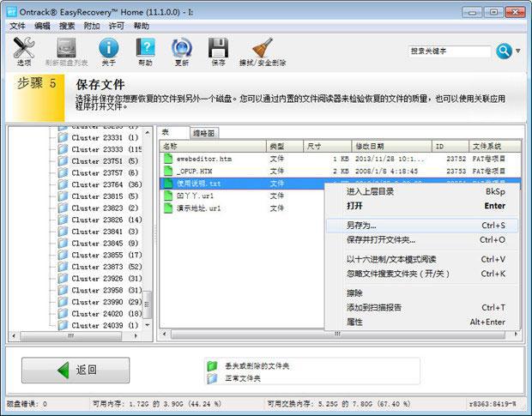Open the 附加 menu
This screenshot has height=416, width=532.
tap(92, 26)
